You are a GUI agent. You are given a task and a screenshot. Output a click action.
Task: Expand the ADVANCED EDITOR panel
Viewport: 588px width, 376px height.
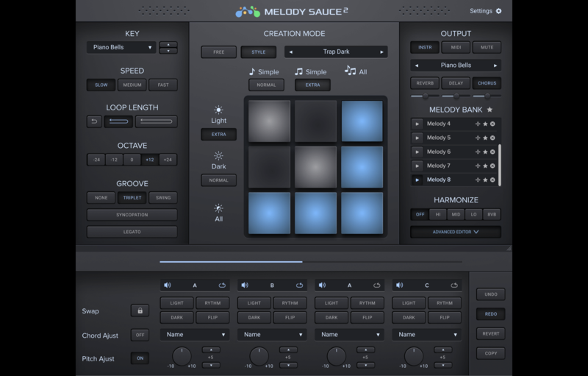point(456,232)
